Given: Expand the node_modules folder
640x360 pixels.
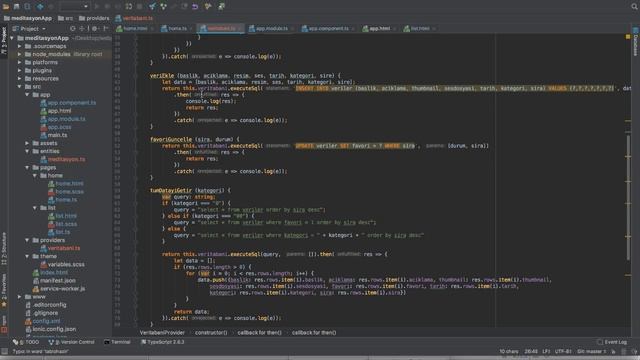Looking at the screenshot, I should click(20, 54).
